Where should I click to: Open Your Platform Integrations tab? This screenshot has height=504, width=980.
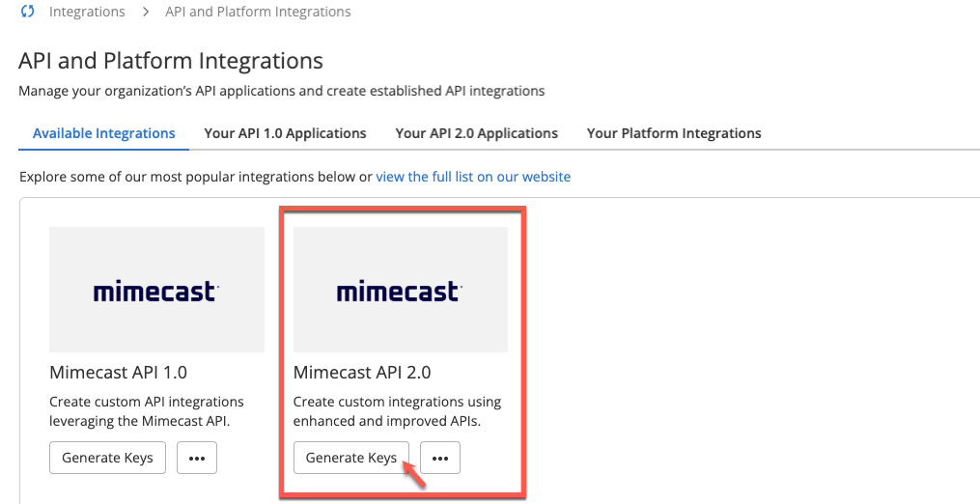tap(674, 133)
